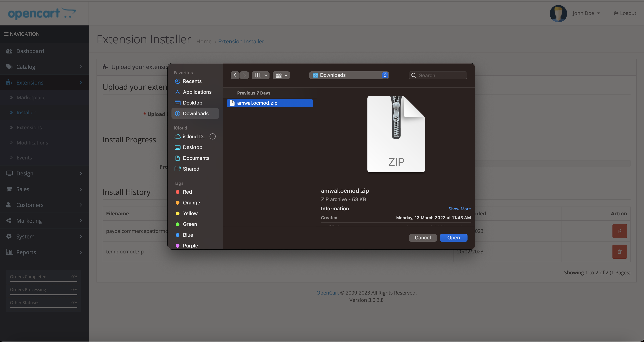This screenshot has height=342, width=644.
Task: Open the John Doe user dropdown
Action: coord(586,13)
